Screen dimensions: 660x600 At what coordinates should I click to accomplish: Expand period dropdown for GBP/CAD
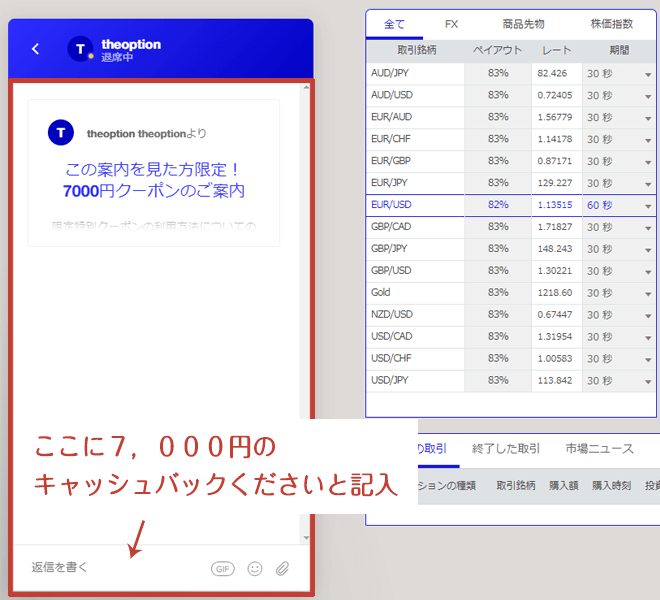click(648, 228)
